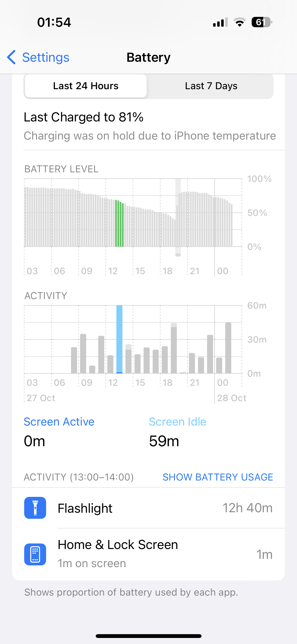Tap the cellular signal bars icon
This screenshot has width=297, height=644.
[220, 22]
